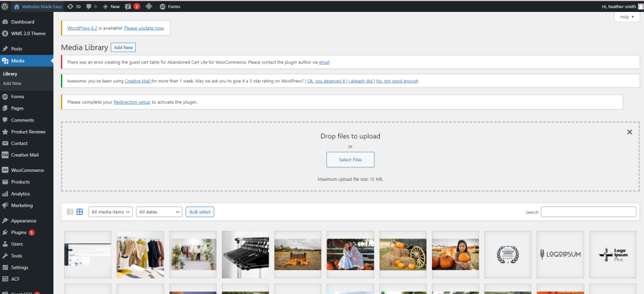This screenshot has width=644, height=294.
Task: Expand the Help tab dropdown
Action: pos(626,17)
